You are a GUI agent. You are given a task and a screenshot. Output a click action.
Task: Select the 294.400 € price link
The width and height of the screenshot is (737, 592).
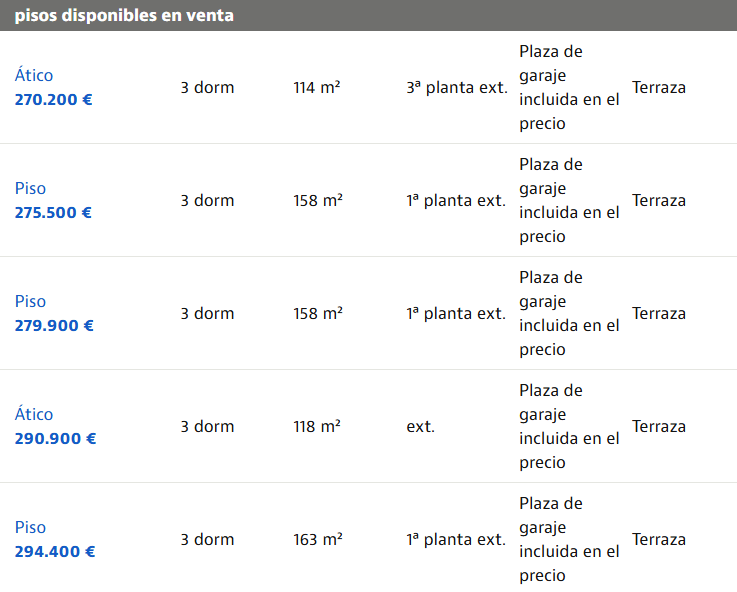pyautogui.click(x=55, y=552)
